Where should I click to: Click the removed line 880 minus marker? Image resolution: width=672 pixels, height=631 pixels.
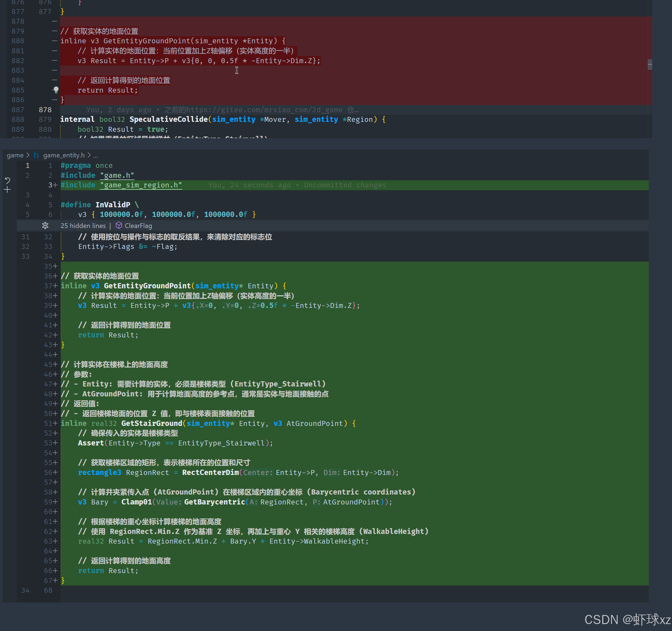(x=54, y=41)
